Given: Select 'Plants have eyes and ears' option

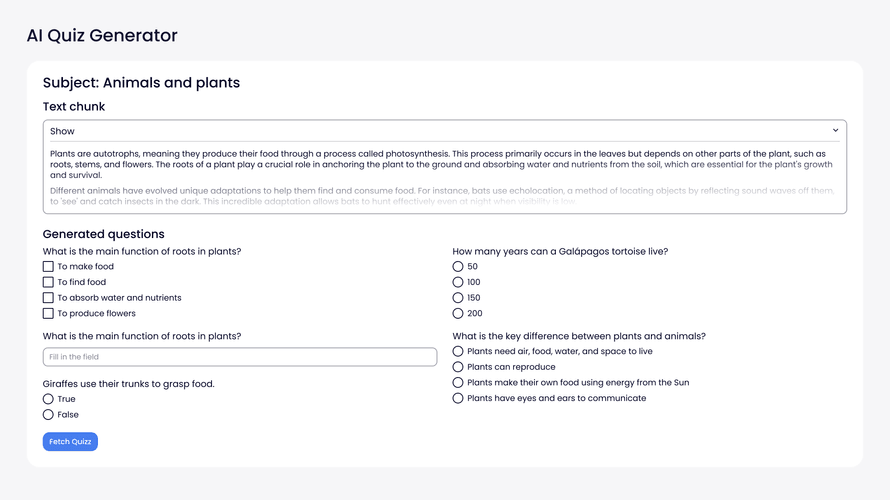Looking at the screenshot, I should 458,398.
